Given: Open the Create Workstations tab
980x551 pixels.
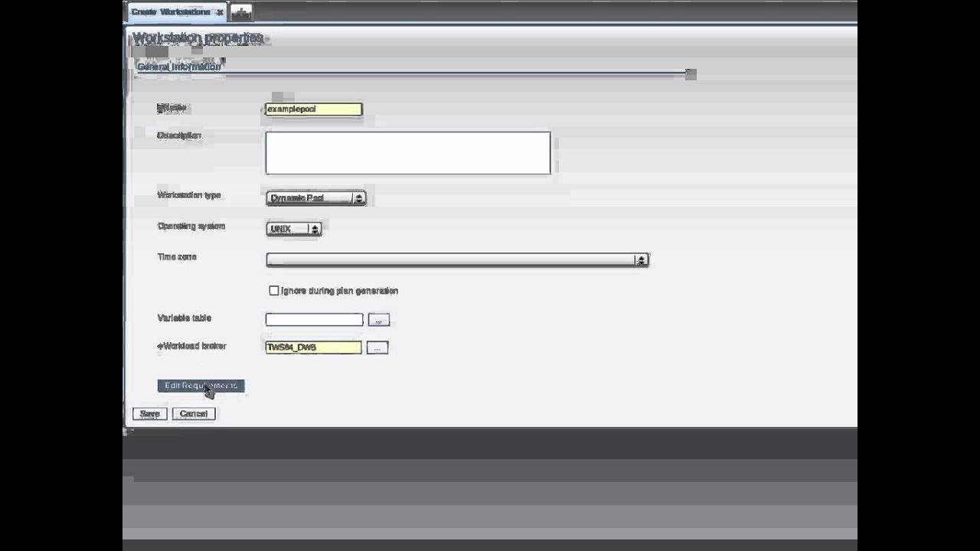Looking at the screenshot, I should tap(170, 11).
